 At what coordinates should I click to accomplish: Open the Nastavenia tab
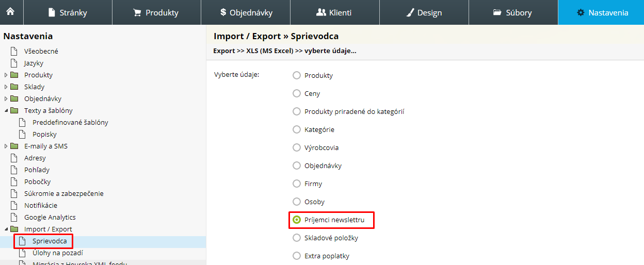click(x=601, y=12)
